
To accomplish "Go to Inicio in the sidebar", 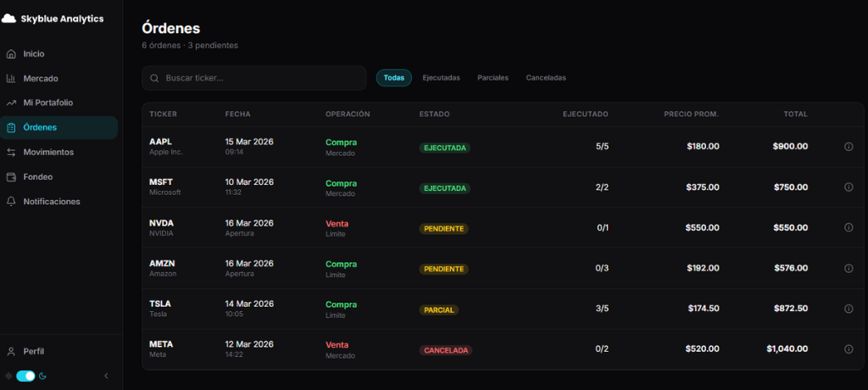I will click(x=58, y=54).
